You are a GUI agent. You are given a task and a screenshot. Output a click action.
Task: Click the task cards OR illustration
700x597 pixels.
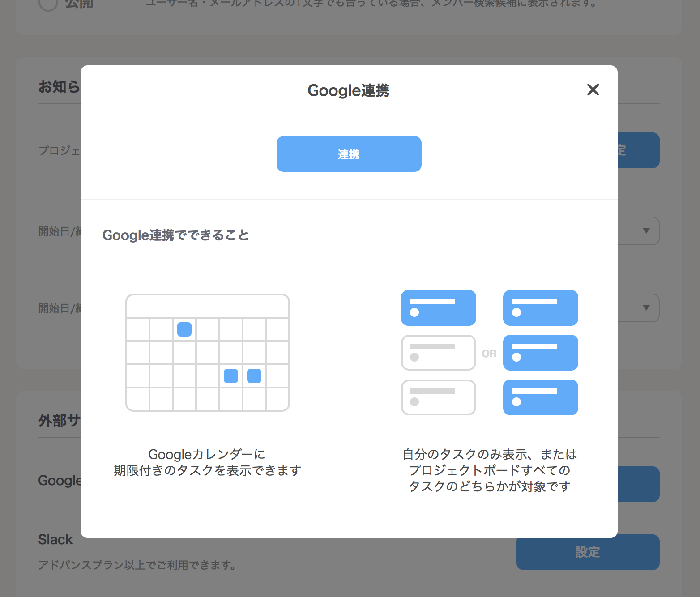pos(490,353)
